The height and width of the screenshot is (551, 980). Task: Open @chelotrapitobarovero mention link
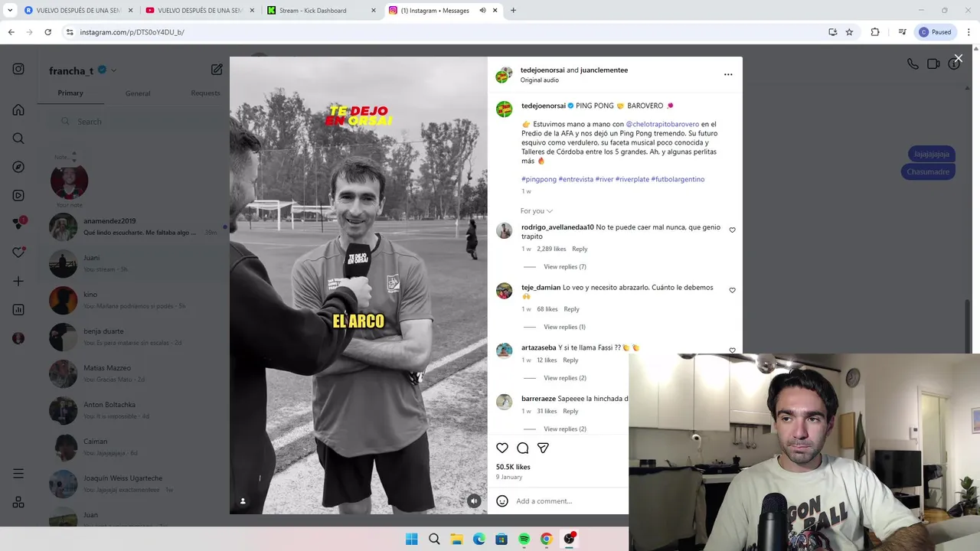[x=662, y=124]
